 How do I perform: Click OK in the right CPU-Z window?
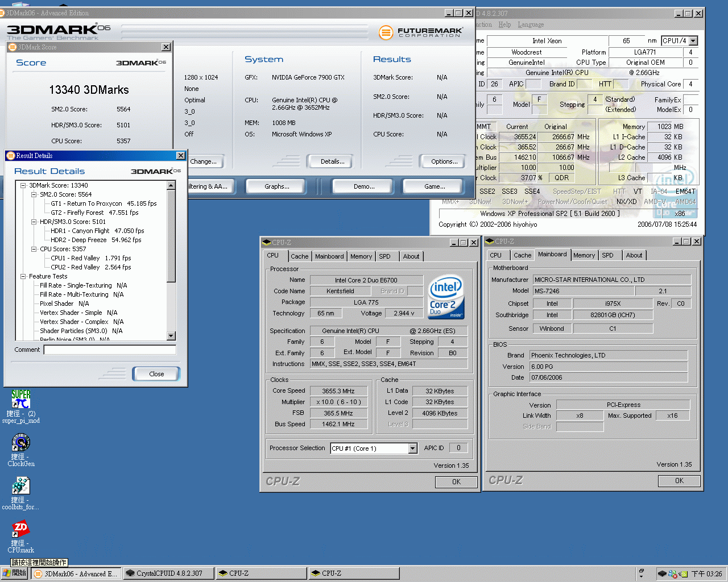679,481
